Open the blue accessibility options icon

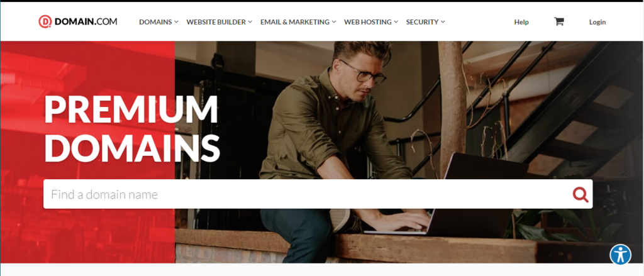point(620,255)
